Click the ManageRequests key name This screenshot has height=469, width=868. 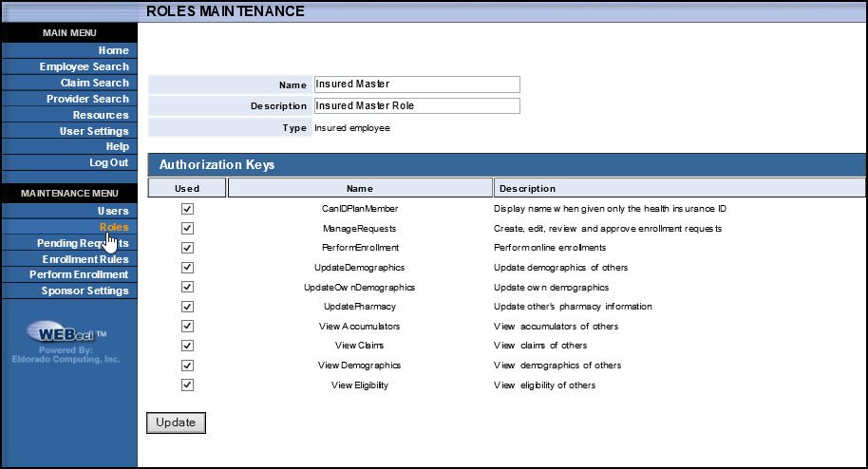click(x=360, y=228)
